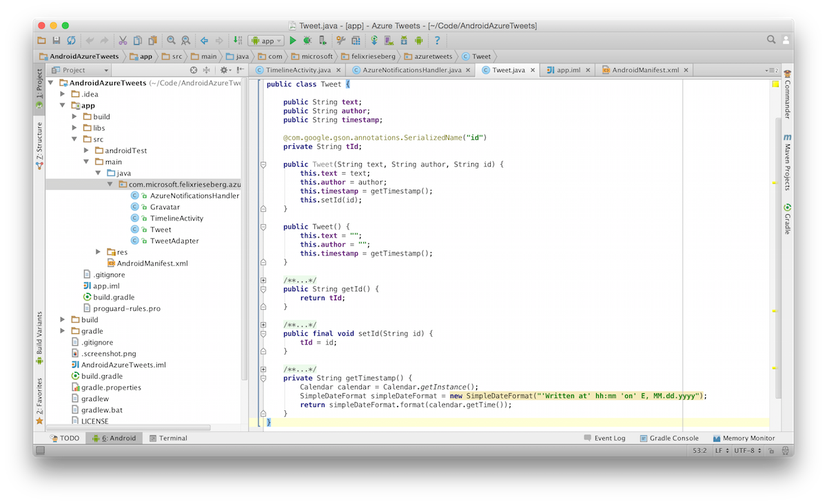Viewport: 827px width, 504px height.
Task: Collapse the Tweet(String text...) constructor fold
Action: point(263,165)
